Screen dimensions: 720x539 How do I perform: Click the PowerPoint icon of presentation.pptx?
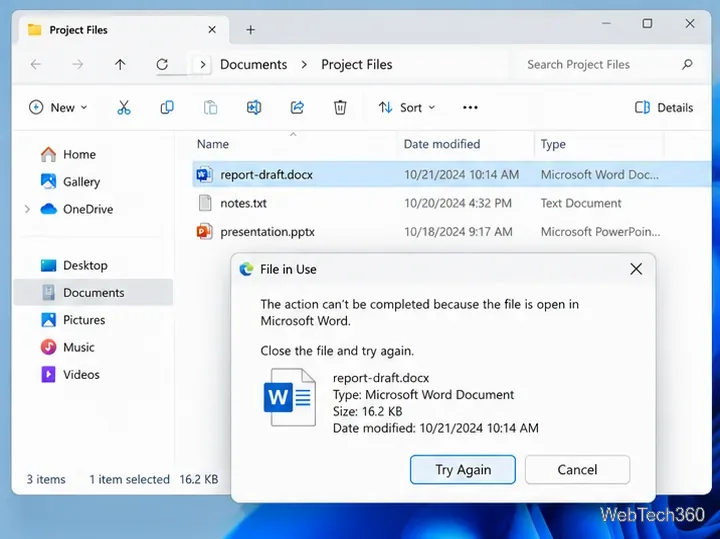(x=204, y=231)
